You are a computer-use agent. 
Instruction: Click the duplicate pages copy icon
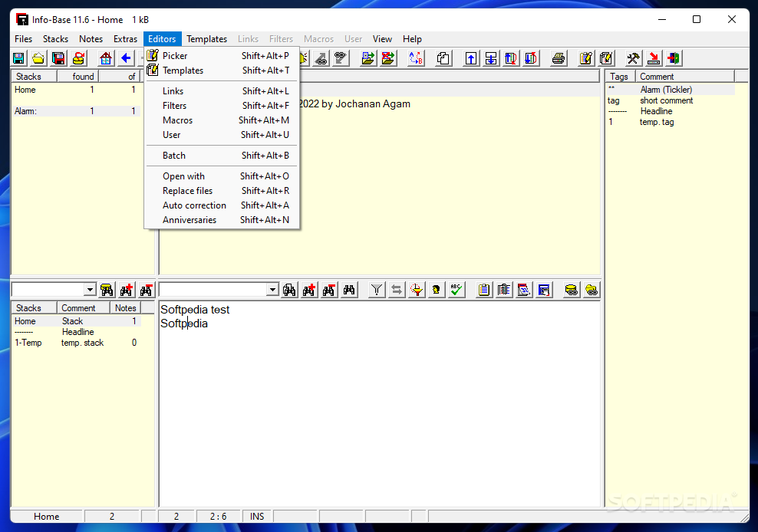coord(443,58)
